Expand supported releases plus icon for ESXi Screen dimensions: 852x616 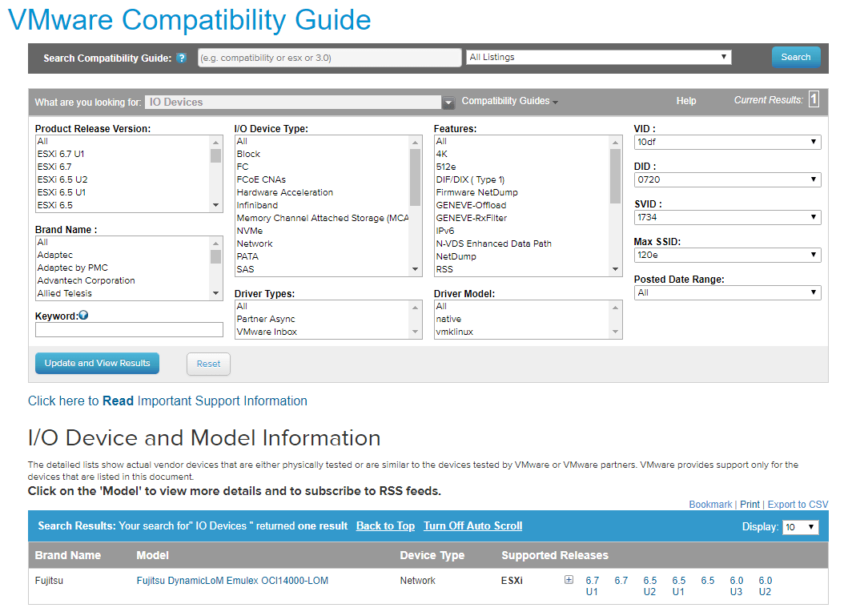pyautogui.click(x=569, y=580)
